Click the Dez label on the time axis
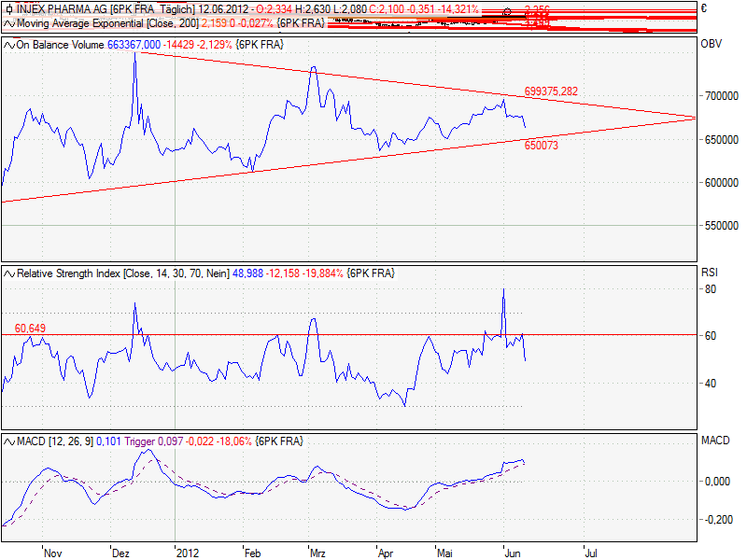Viewport: 747px width, 560px height. click(x=120, y=553)
